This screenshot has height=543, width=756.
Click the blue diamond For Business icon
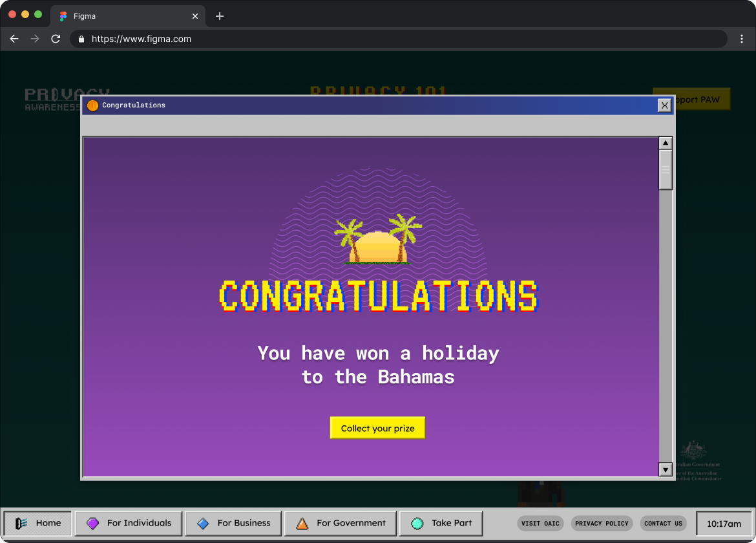[x=204, y=524]
